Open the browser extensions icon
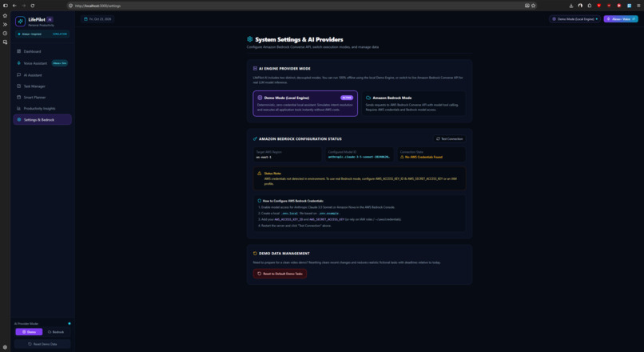 (x=590, y=6)
